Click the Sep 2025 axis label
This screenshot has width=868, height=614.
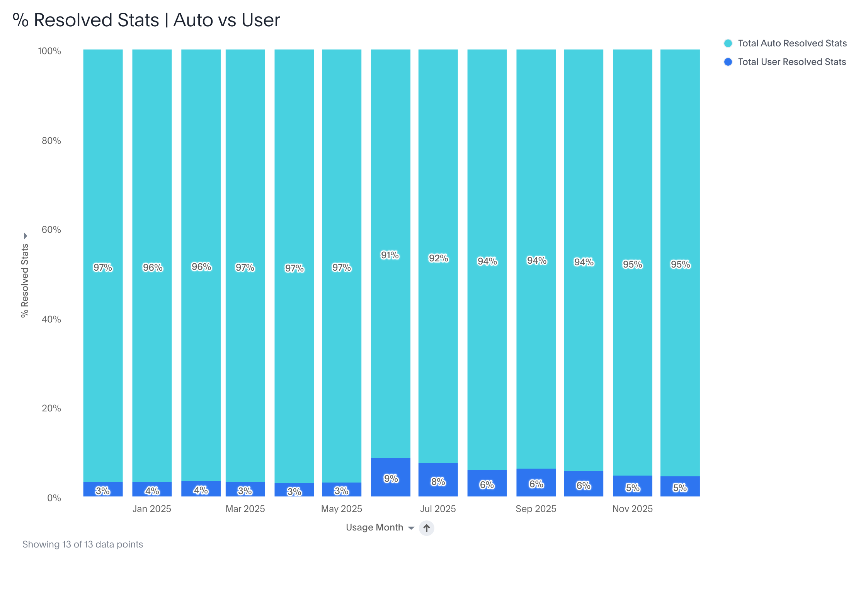point(536,509)
